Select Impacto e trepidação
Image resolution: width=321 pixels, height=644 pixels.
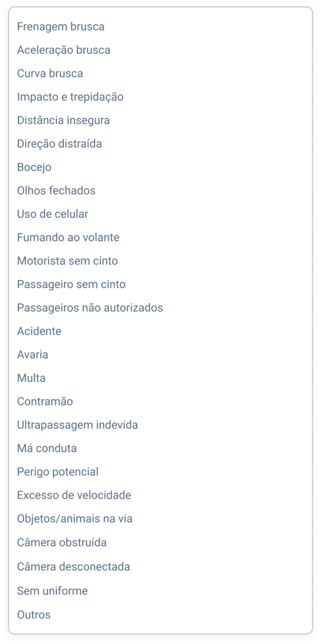pyautogui.click(x=160, y=97)
